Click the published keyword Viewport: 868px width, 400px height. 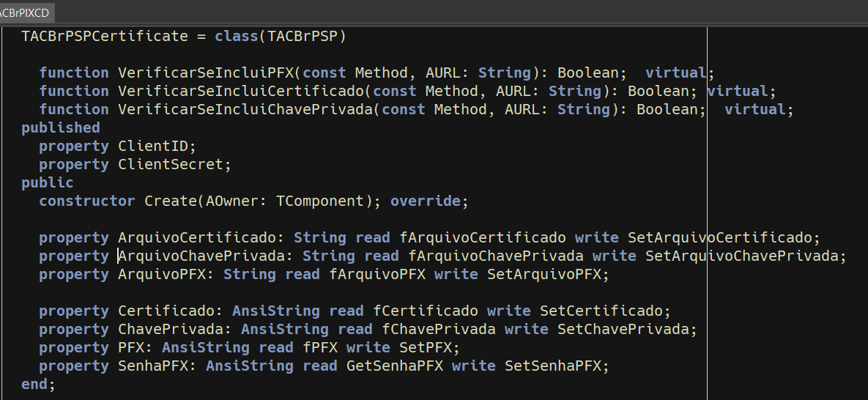(61, 128)
